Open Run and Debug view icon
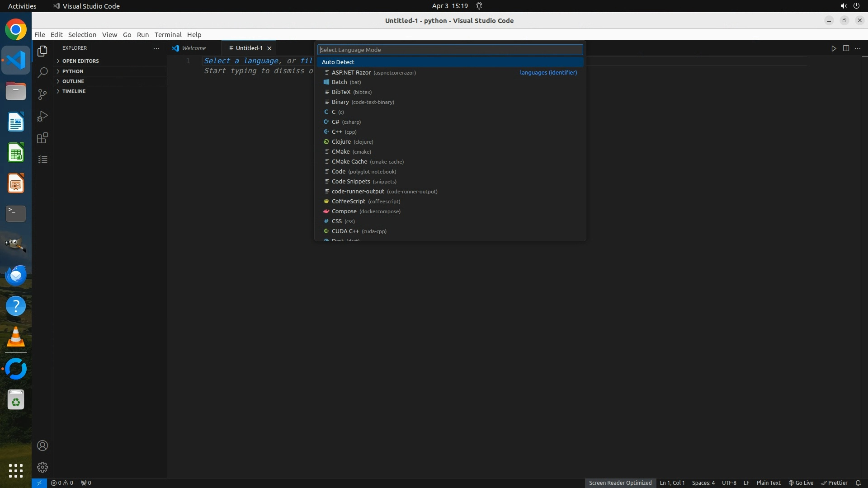 [42, 116]
